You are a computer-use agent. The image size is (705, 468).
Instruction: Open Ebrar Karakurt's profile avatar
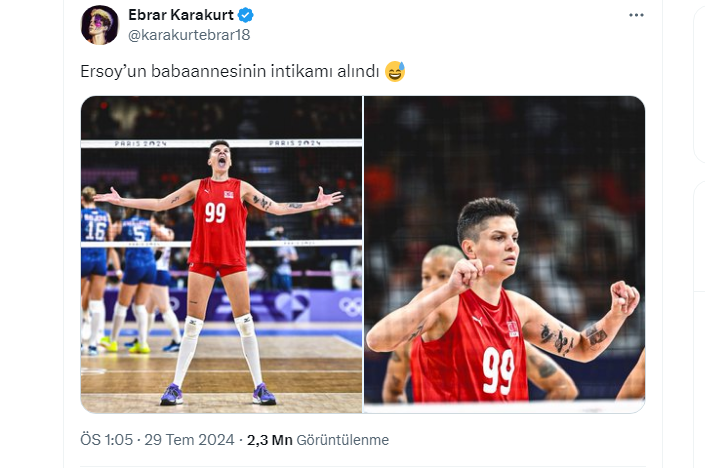[x=100, y=25]
